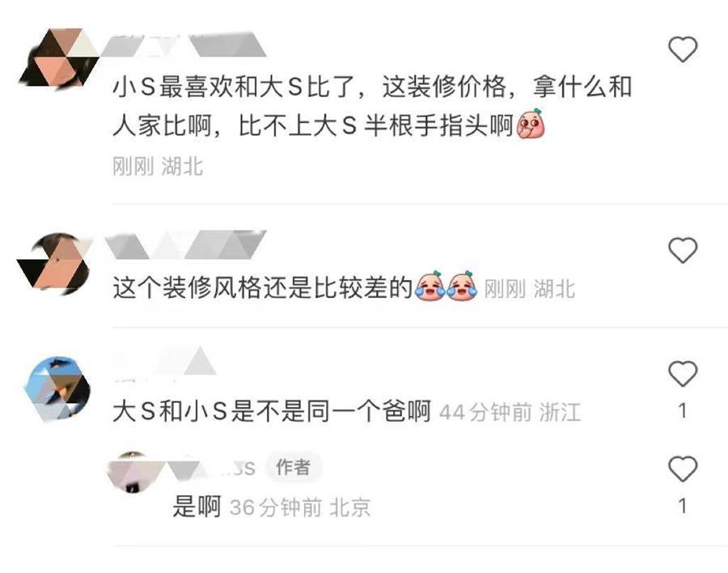Screen dimensions: 728x573
Task: Tap the like count under author's reply heart
Action: [683, 506]
